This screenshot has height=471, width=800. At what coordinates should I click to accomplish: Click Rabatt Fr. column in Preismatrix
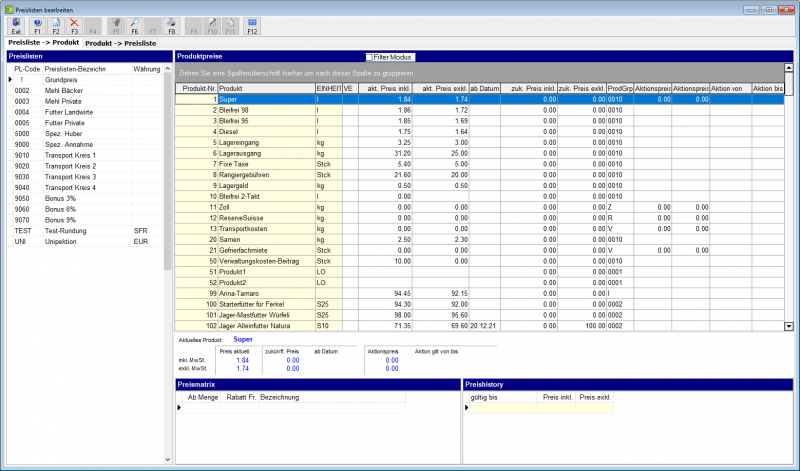click(240, 397)
